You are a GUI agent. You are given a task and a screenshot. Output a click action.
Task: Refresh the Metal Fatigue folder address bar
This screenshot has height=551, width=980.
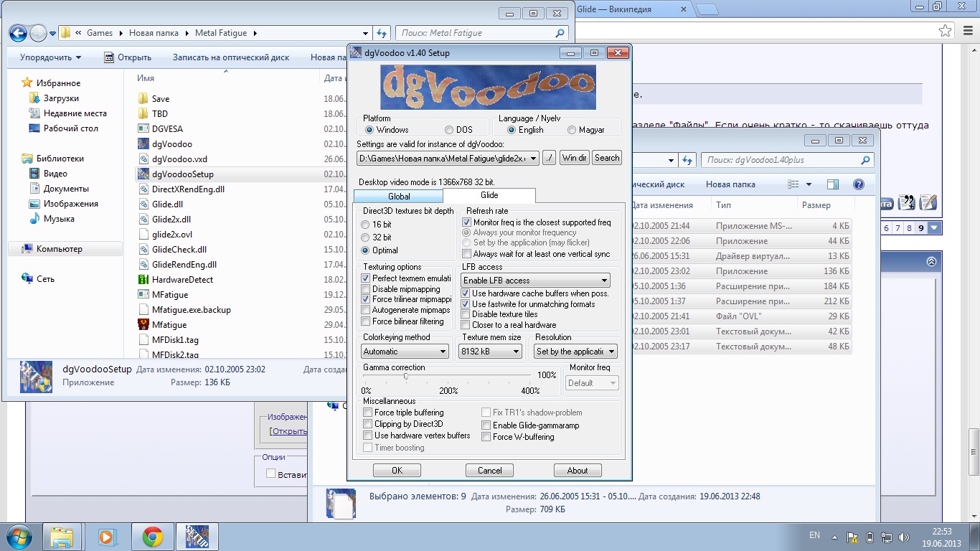382,33
